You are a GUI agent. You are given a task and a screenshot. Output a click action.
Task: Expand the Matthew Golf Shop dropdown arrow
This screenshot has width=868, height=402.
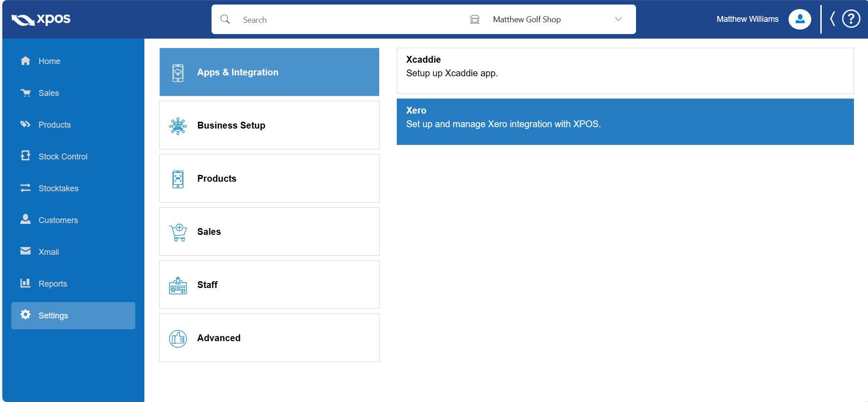[x=618, y=19]
